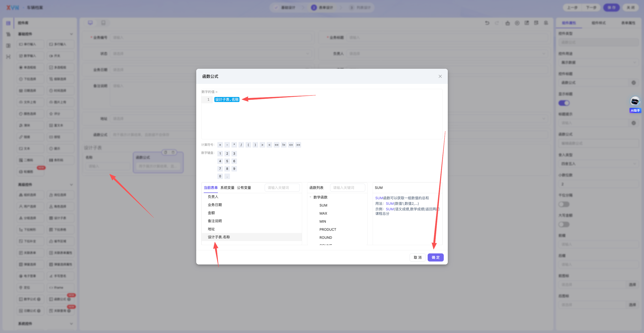Collapse the 数学函数 function group

310,197
